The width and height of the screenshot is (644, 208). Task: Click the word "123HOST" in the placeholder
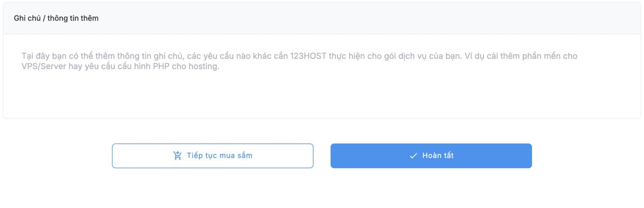pyautogui.click(x=308, y=56)
